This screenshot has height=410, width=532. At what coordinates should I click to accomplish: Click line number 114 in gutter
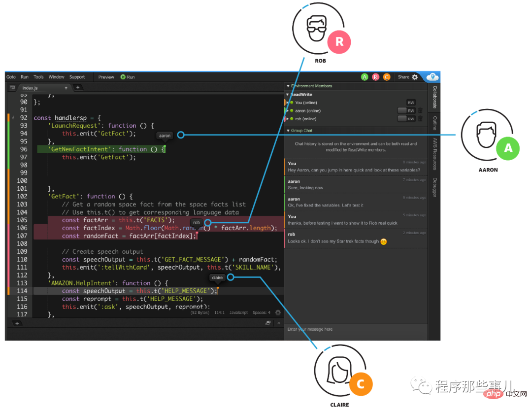coord(22,291)
